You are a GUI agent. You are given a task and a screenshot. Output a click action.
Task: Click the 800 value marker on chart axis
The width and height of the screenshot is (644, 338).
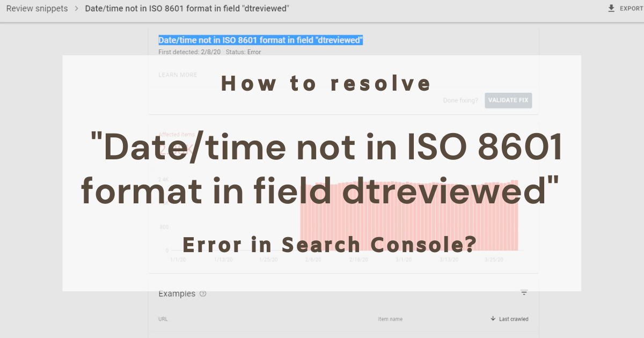(x=164, y=226)
